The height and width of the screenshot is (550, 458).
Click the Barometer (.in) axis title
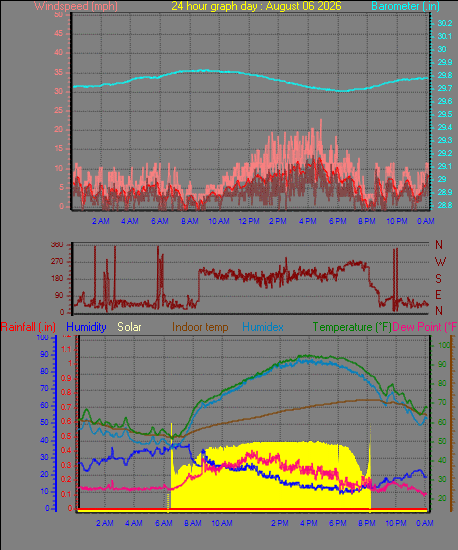405,6
